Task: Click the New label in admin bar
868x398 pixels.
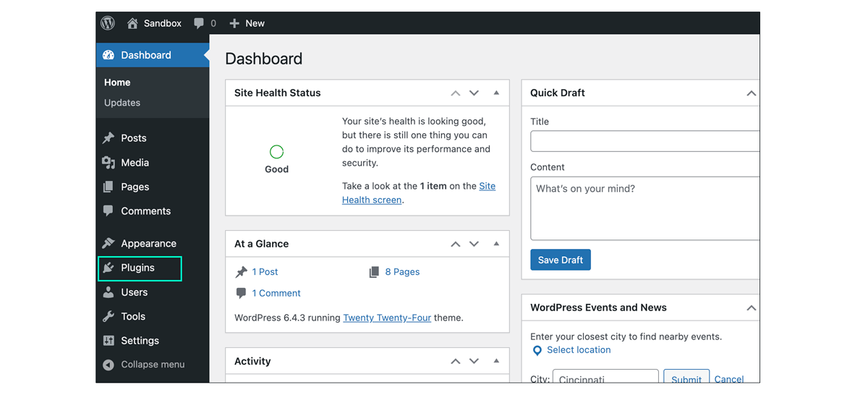Action: 255,23
